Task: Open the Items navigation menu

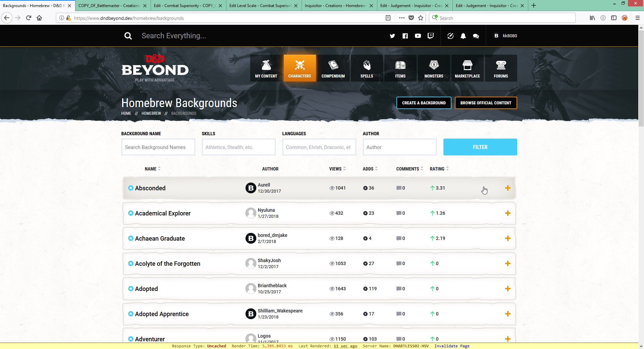Action: [x=400, y=68]
